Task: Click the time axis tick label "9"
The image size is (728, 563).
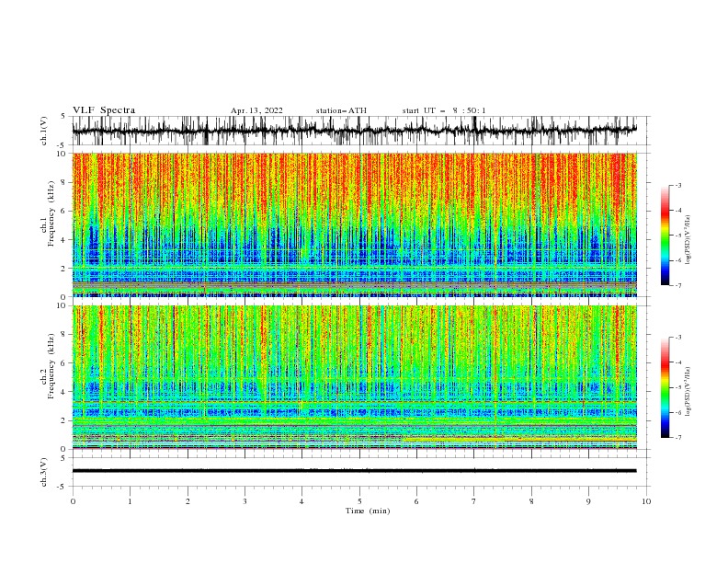Action: [x=588, y=501]
